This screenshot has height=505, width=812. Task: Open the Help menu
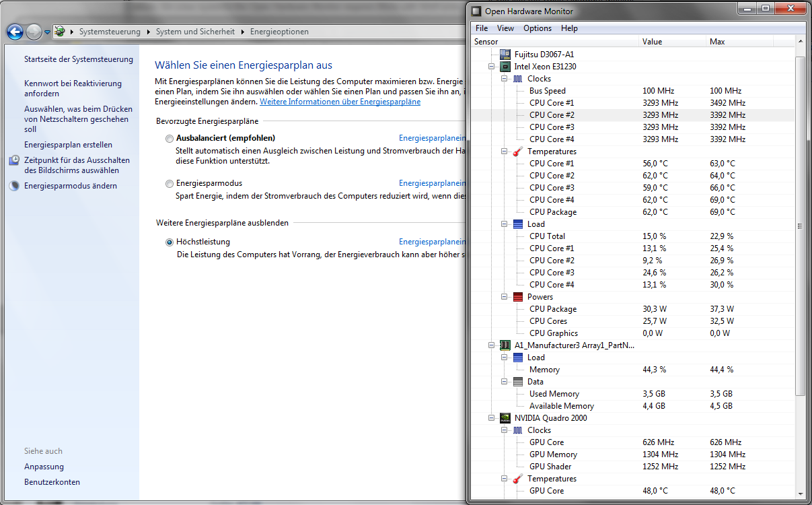(569, 28)
